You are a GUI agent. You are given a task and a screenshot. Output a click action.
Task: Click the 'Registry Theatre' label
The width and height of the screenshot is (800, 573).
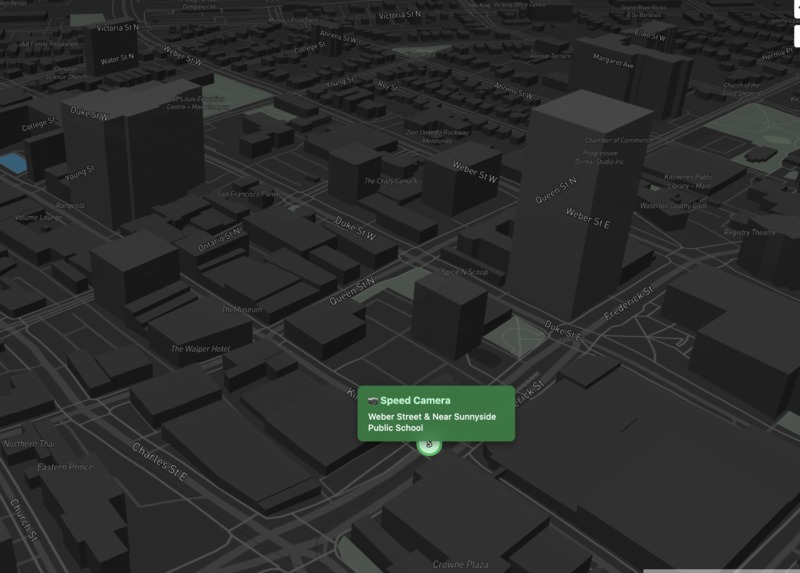749,232
